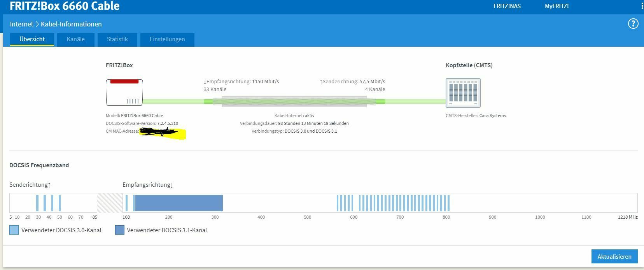The height and width of the screenshot is (270, 644).
Task: Click the 600 MHz axis label
Action: [353, 217]
